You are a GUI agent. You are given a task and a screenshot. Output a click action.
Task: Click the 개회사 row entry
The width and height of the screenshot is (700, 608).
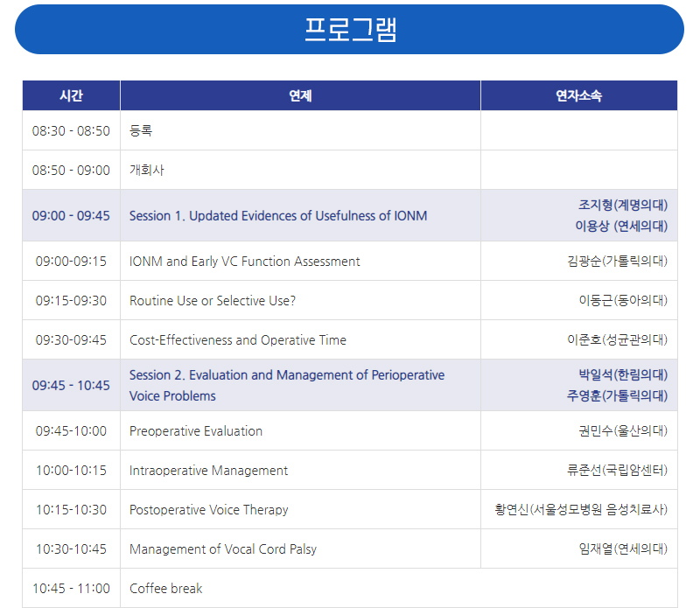[x=147, y=170]
